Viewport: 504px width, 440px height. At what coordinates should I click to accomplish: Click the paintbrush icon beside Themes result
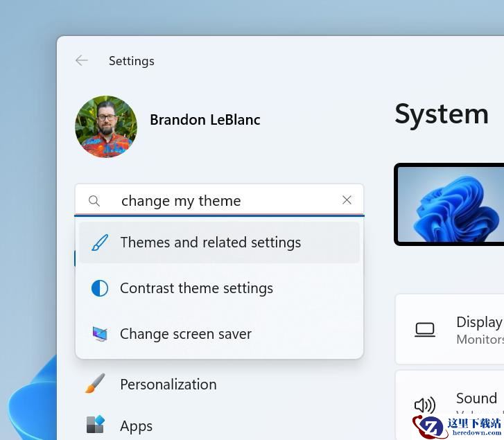coord(100,243)
